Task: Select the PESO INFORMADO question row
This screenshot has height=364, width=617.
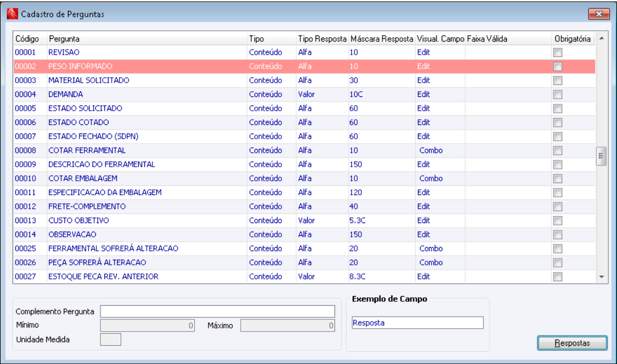Action: 304,67
